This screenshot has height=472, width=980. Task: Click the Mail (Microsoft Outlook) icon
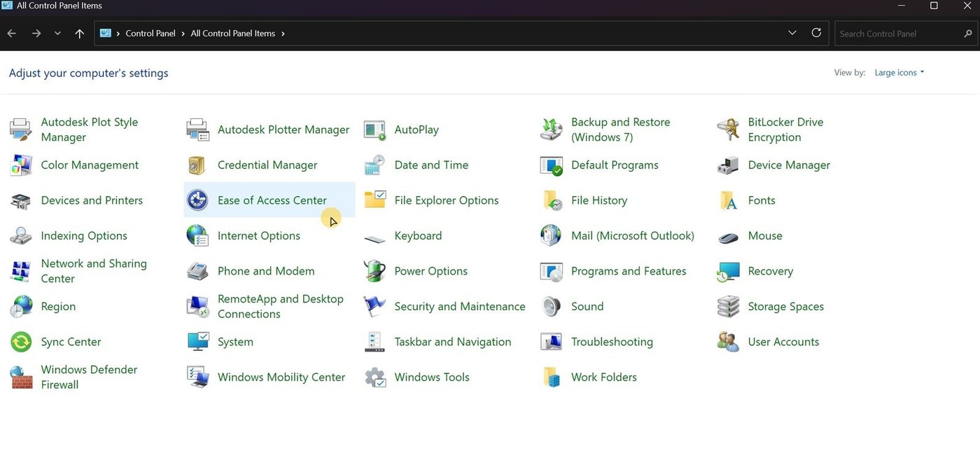552,236
